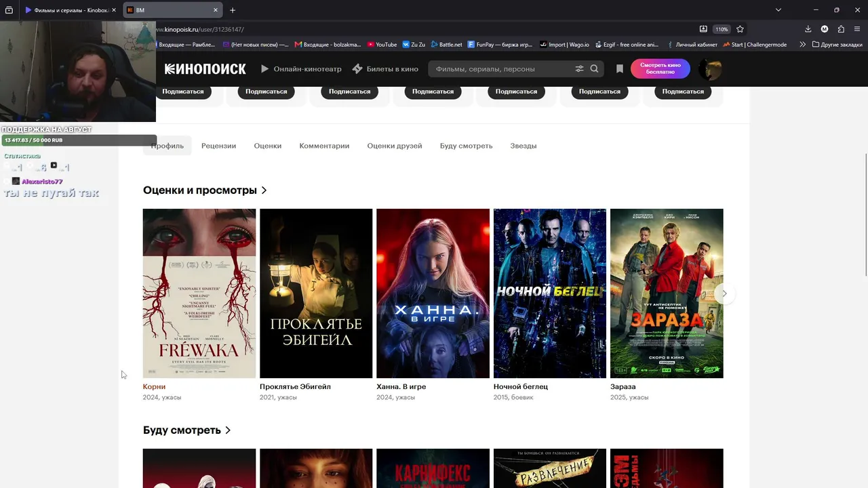Open the Fréwaka movie poster
The width and height of the screenshot is (868, 488).
coord(199,293)
